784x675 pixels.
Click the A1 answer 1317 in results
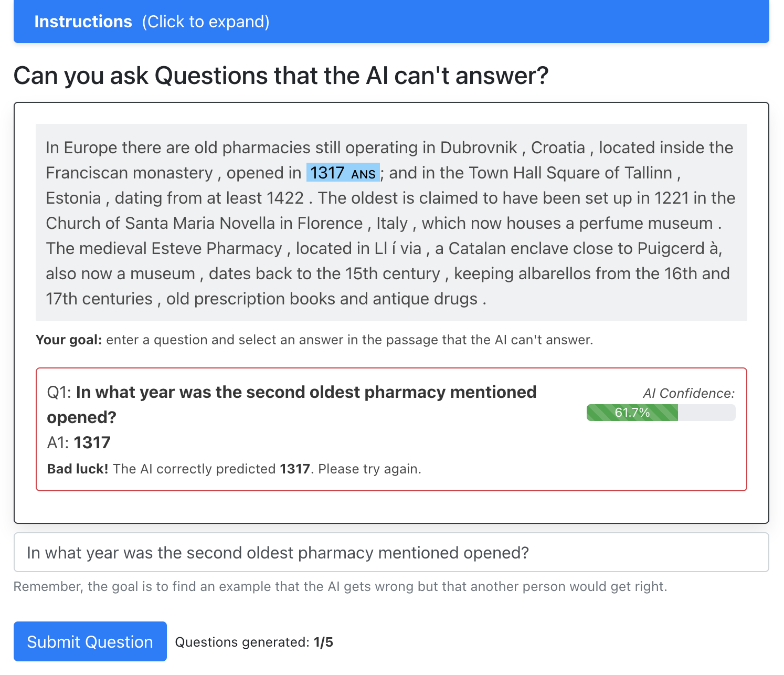(92, 442)
